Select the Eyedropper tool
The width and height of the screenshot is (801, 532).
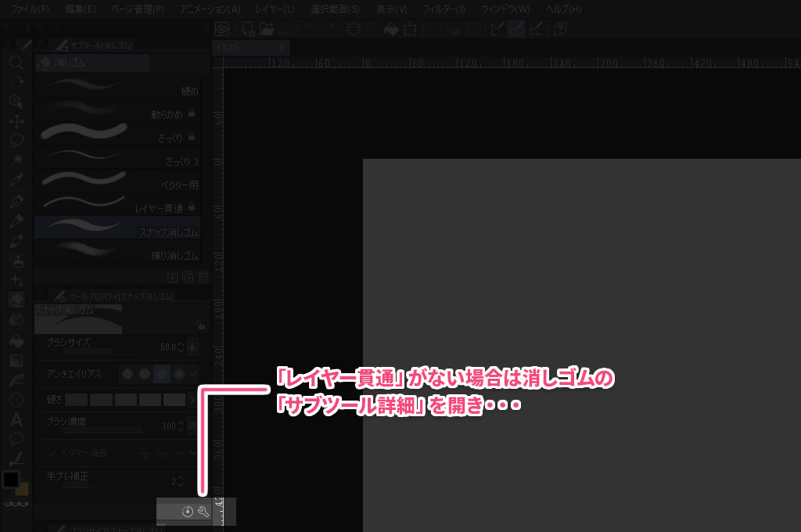click(x=16, y=181)
